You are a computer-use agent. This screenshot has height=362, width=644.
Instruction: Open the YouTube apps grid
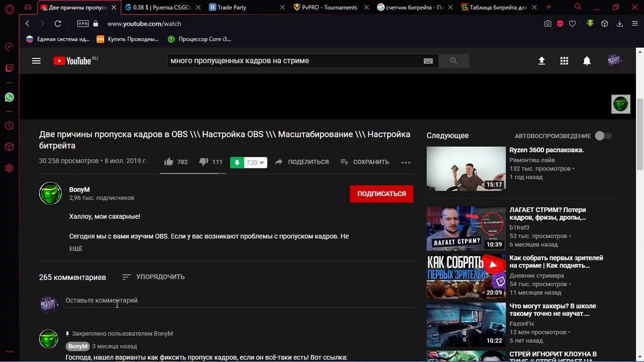(564, 61)
